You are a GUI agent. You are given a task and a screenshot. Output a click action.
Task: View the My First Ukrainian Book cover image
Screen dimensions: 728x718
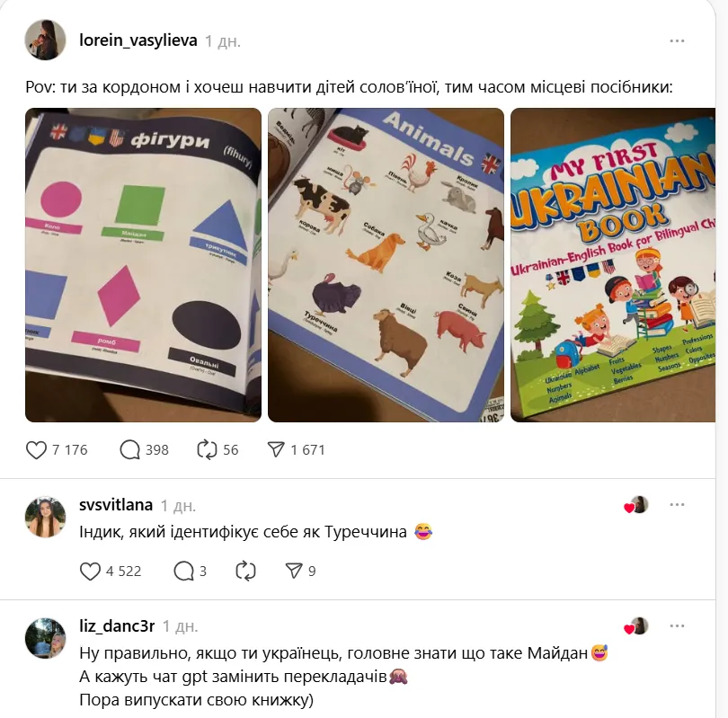pos(613,265)
